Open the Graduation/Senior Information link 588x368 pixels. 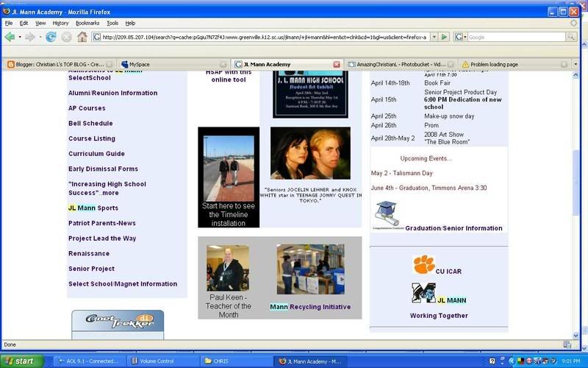pos(453,228)
